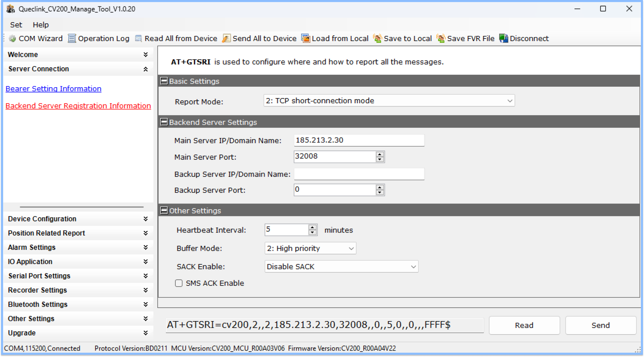644x357 pixels.
Task: Open the Set menu
Action: pyautogui.click(x=16, y=25)
